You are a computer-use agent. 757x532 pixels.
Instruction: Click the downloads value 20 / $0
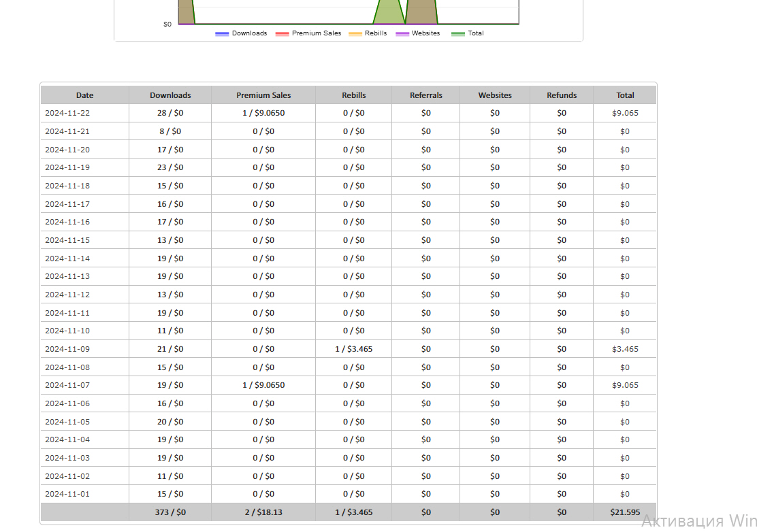click(170, 422)
